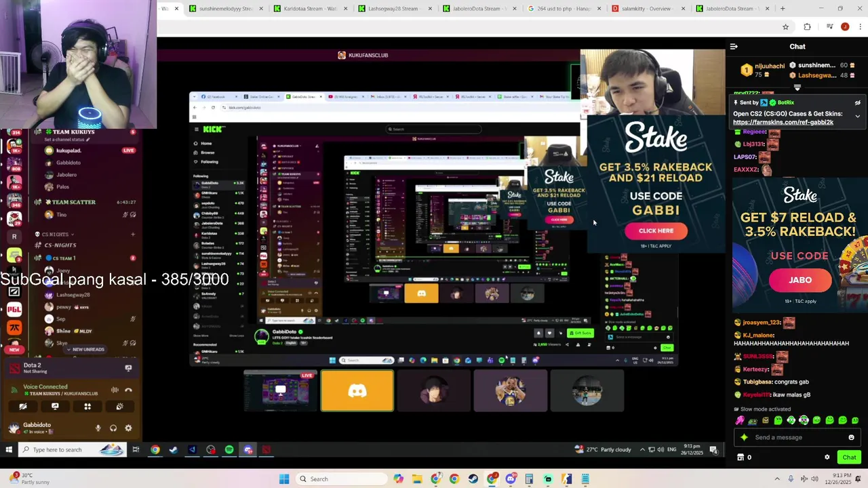Stream Dota 2 via screen share icon

[x=128, y=368]
